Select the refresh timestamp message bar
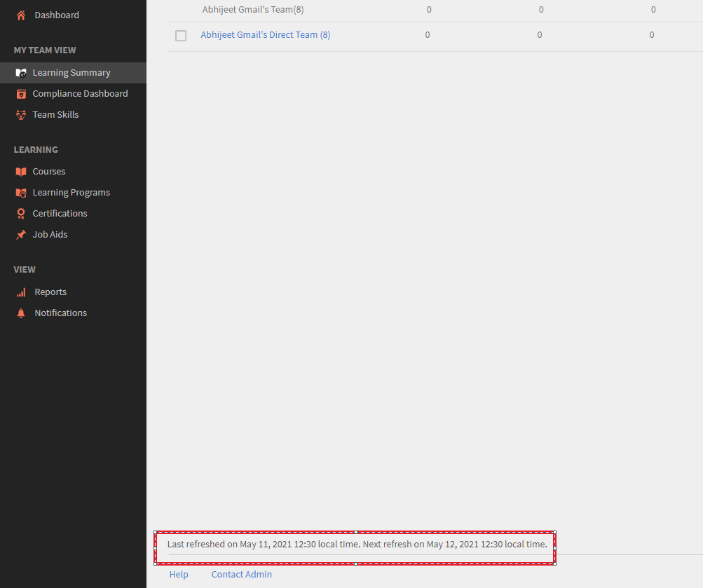 [355, 544]
